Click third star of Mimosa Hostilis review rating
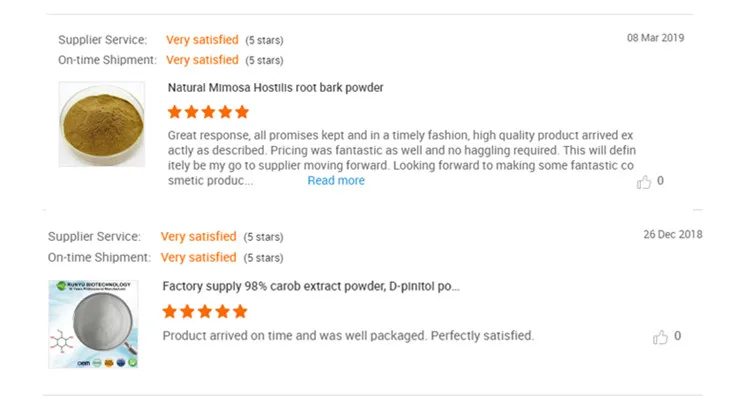Screen dimensions: 750x400 pos(208,112)
